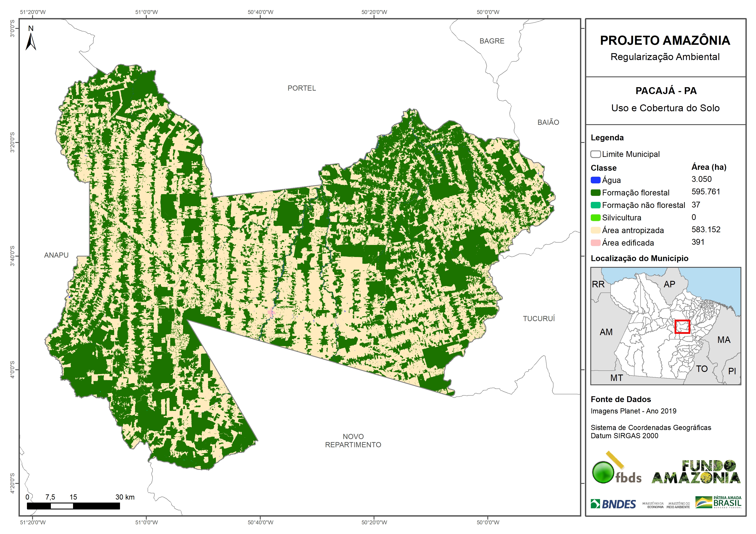Click the fbds green sphere logo
Viewport: 756px width, 534px height.
click(x=603, y=472)
